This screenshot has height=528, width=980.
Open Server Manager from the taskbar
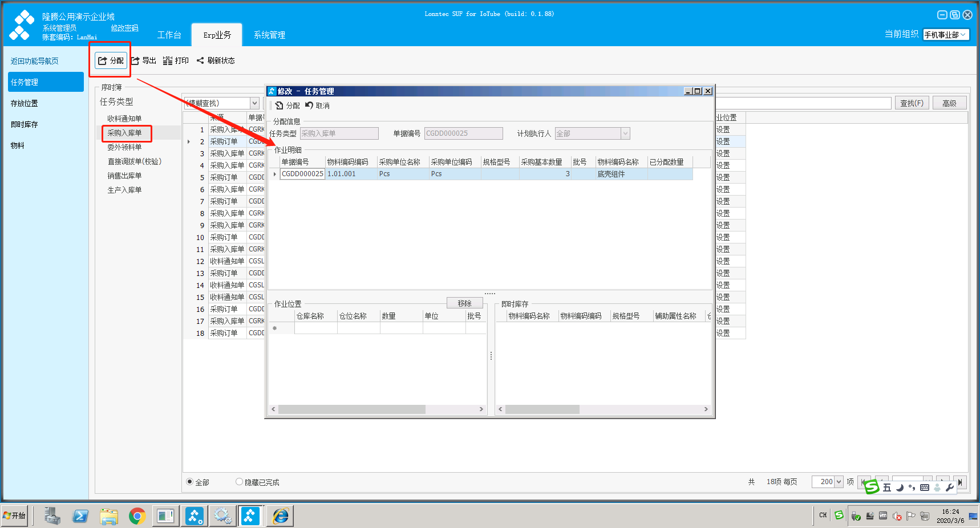(x=52, y=516)
